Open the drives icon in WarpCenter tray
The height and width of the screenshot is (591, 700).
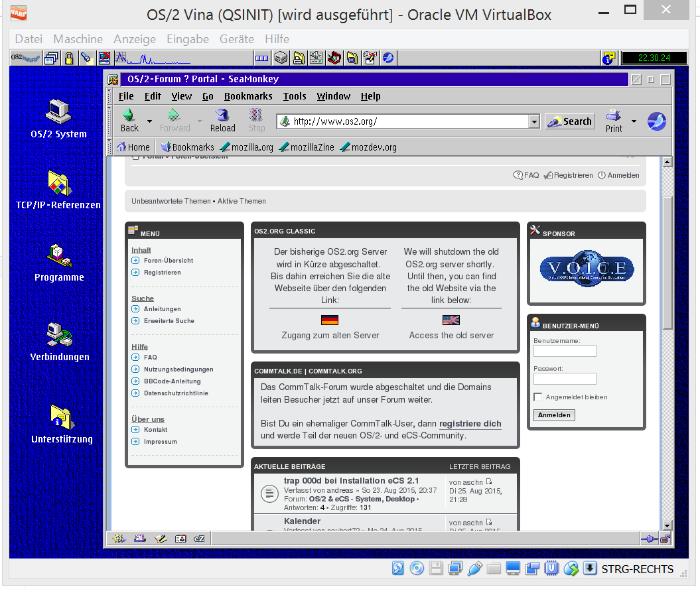pos(281,58)
